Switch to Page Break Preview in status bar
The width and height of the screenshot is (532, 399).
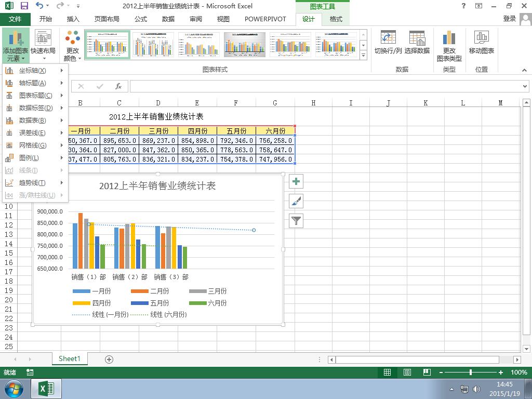pyautogui.click(x=427, y=372)
